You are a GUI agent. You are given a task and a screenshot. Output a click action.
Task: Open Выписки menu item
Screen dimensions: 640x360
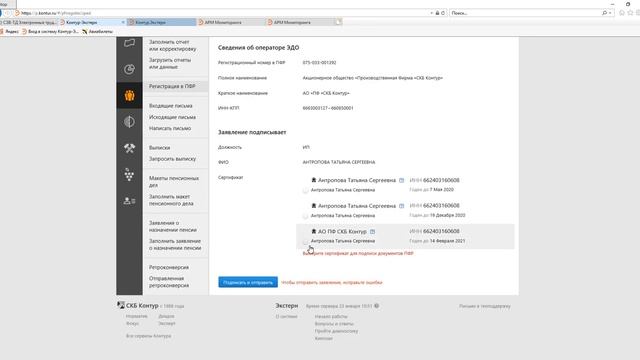pyautogui.click(x=160, y=148)
